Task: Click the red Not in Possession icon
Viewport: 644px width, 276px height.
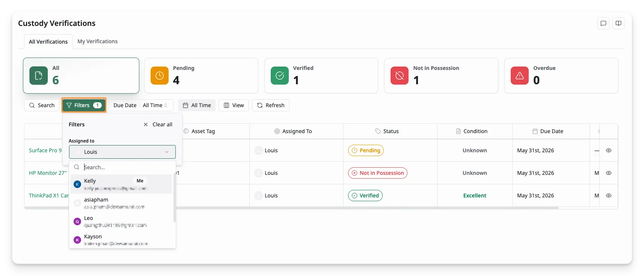Action: tap(400, 76)
